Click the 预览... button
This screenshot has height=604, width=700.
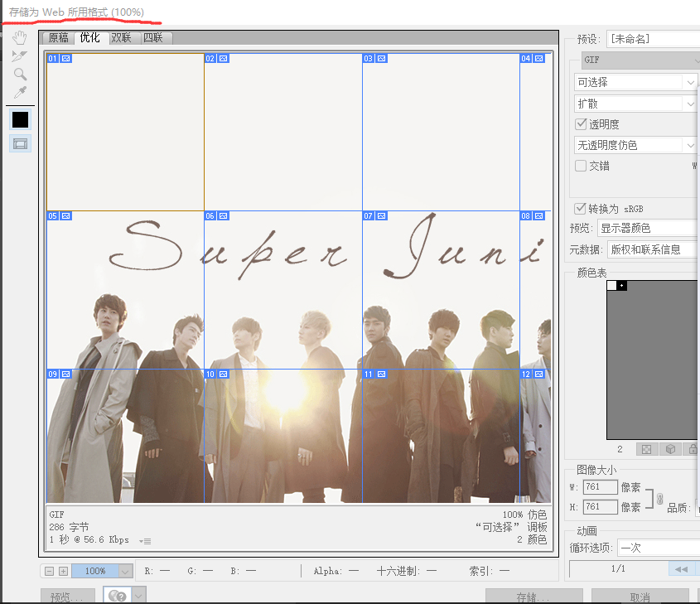67,597
